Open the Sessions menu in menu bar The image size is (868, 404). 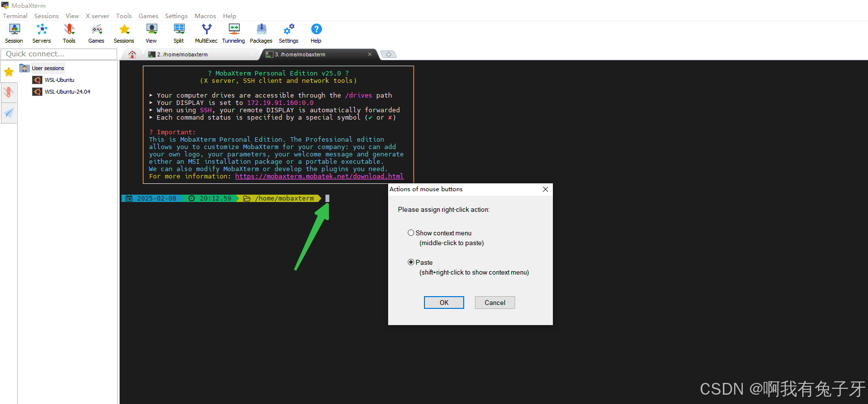coord(47,16)
